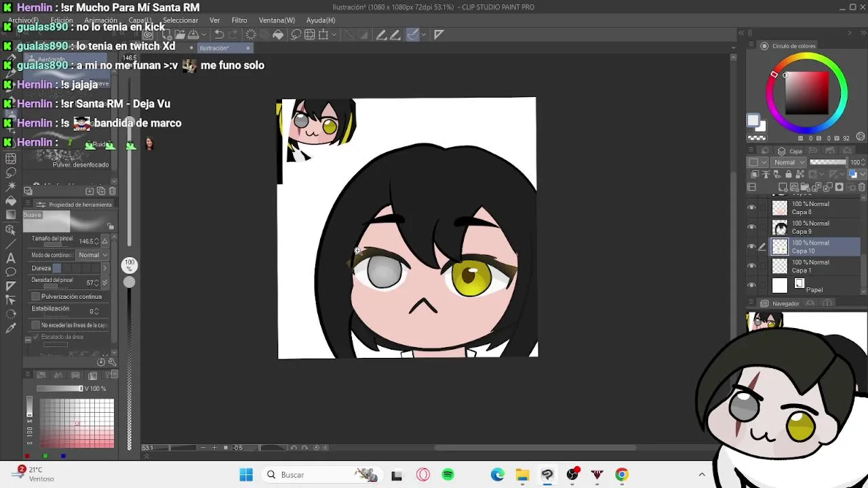Click the open file folder icon

click(x=180, y=35)
